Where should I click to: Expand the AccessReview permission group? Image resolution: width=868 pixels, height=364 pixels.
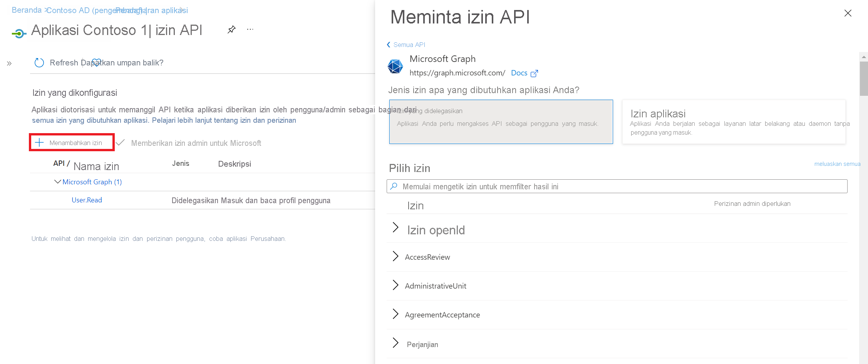tap(395, 256)
